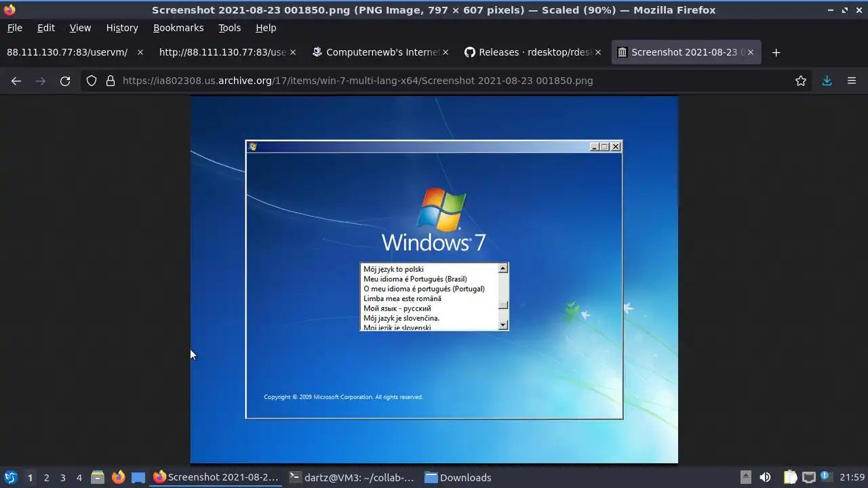Close the Firefox window
This screenshot has height=488, width=868.
click(x=859, y=10)
